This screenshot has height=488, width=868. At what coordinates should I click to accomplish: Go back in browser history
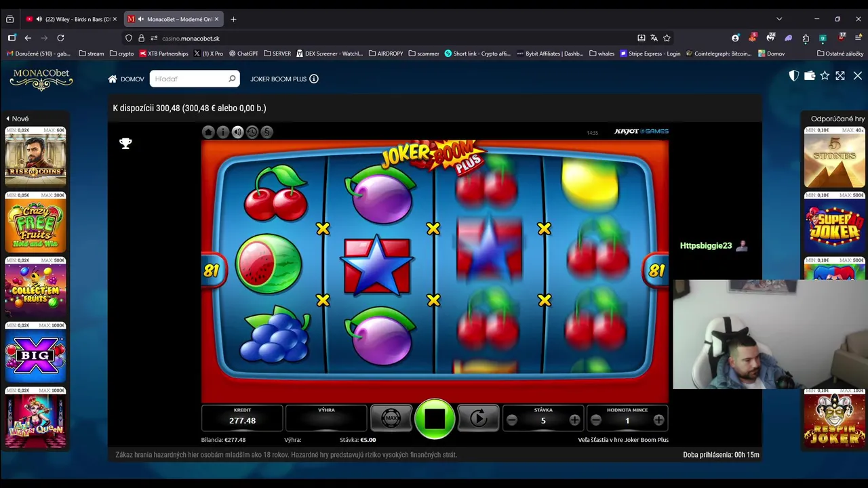pos(28,38)
